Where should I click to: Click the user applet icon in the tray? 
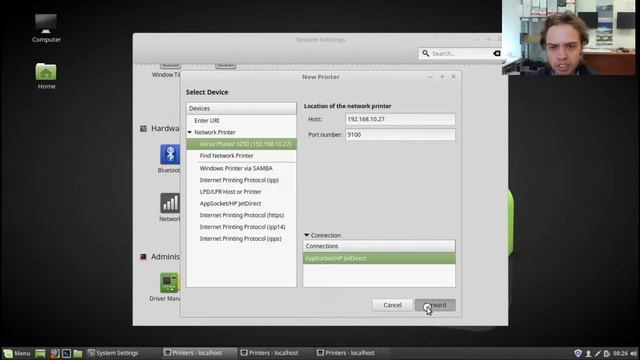pyautogui.click(x=588, y=353)
